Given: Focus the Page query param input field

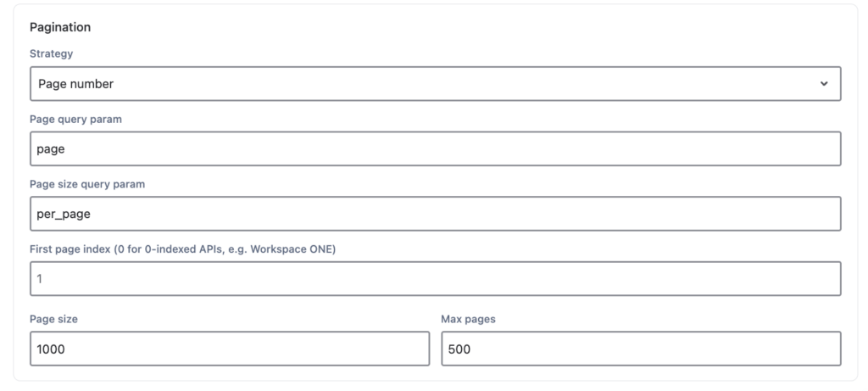Looking at the screenshot, I should click(x=436, y=148).
